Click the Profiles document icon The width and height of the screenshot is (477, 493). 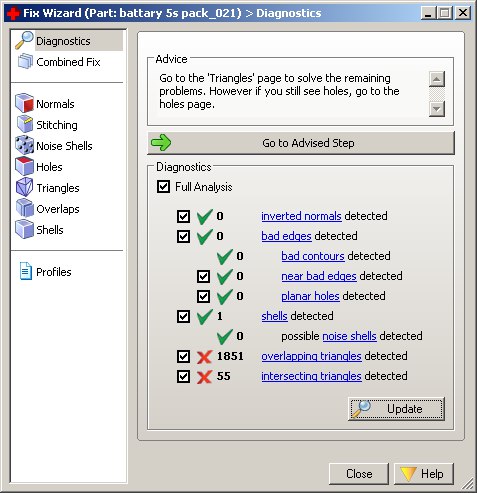tap(26, 271)
